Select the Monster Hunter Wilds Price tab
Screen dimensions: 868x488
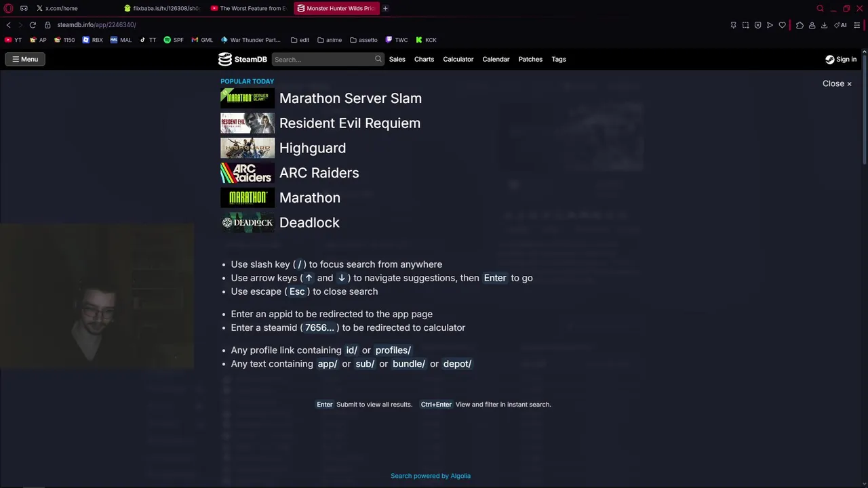(336, 8)
